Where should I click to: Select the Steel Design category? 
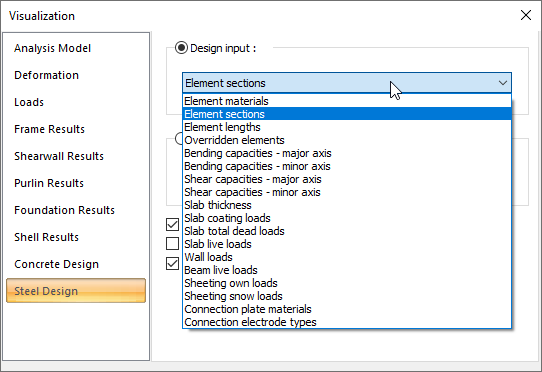point(76,291)
